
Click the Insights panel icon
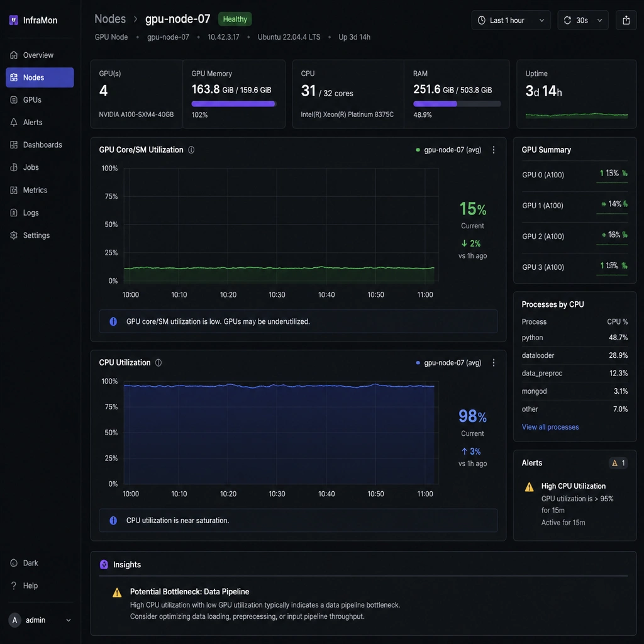pos(104,565)
